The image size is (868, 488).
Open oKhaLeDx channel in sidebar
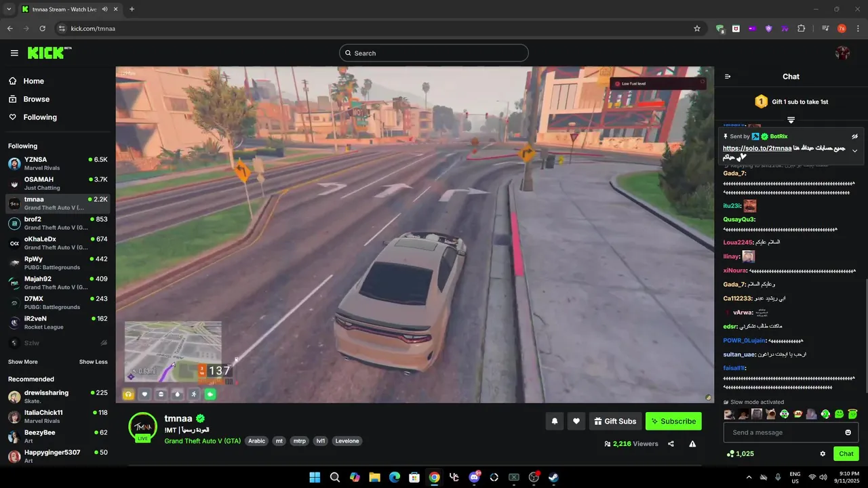click(58, 243)
